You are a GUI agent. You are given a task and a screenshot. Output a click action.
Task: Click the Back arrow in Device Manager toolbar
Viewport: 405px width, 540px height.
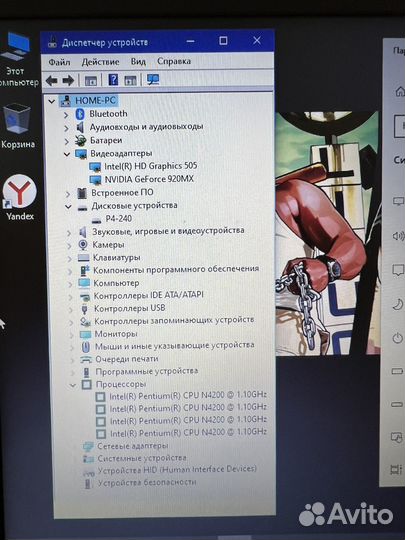point(52,81)
